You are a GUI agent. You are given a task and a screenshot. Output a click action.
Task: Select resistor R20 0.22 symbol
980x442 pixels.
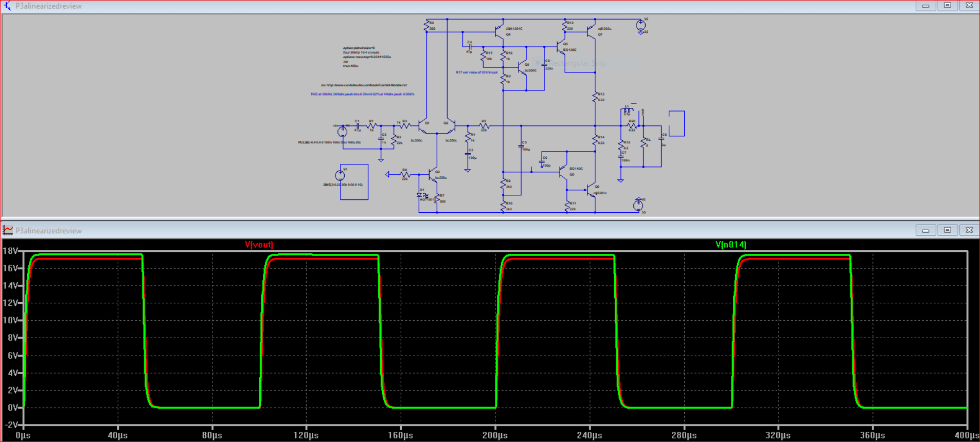pos(632,125)
